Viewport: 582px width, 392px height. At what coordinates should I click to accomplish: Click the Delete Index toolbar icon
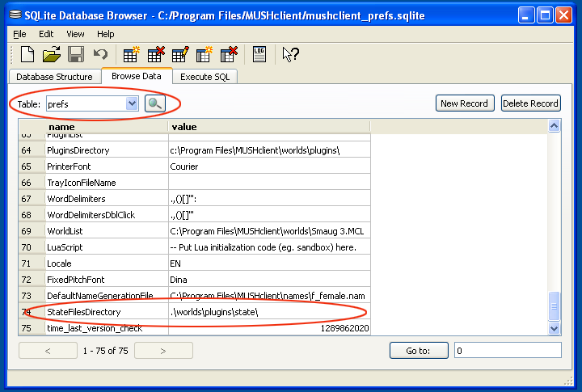[x=229, y=55]
